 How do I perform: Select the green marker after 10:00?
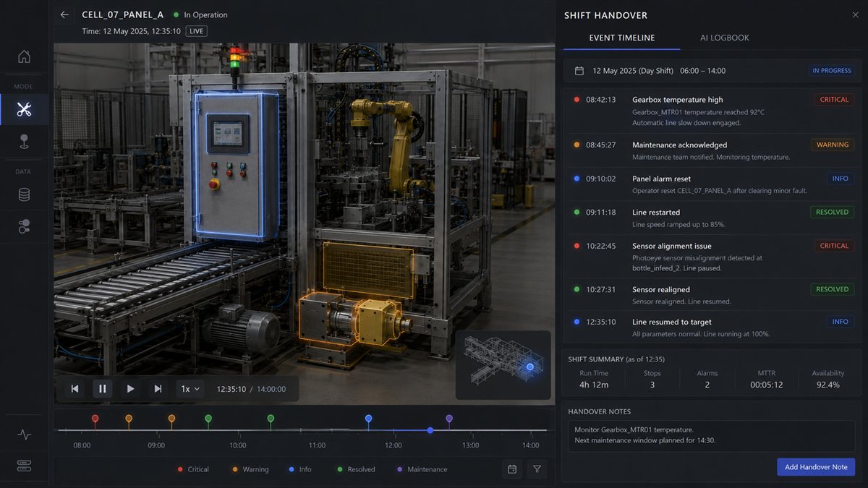[271, 419]
